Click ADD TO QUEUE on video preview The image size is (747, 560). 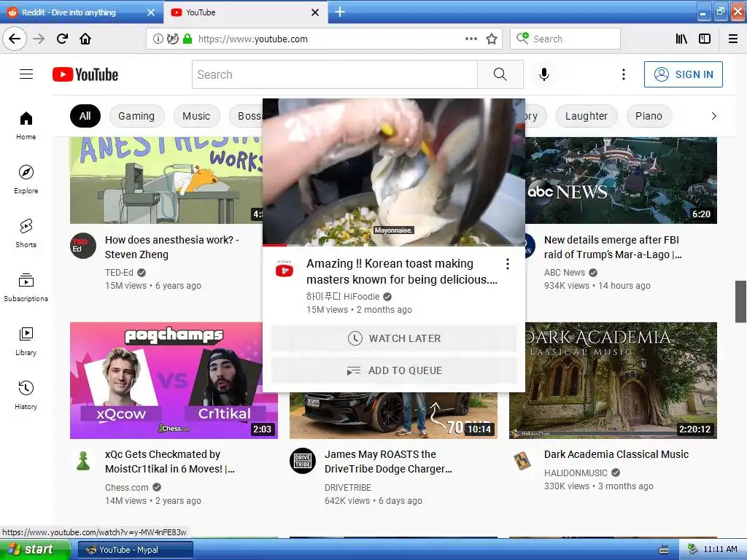point(394,370)
